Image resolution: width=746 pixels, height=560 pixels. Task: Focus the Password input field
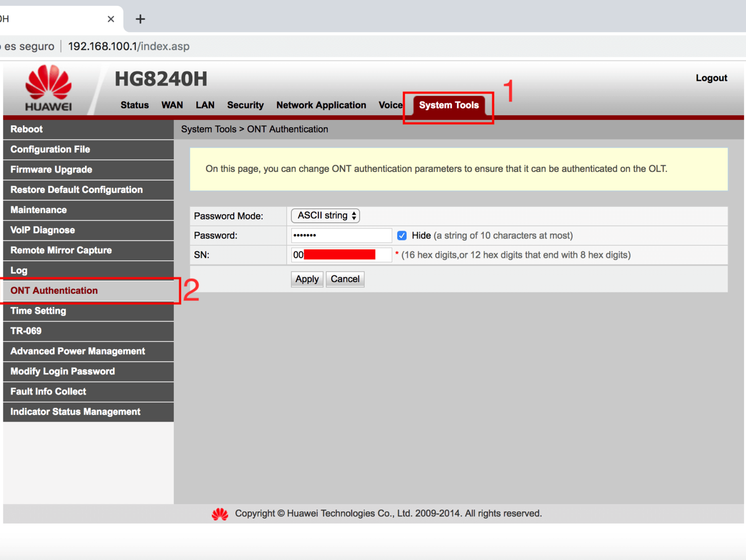(341, 236)
